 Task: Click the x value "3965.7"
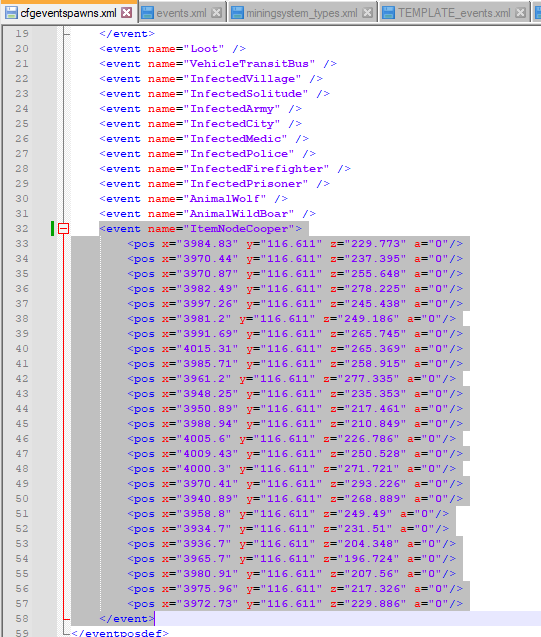[x=204, y=559]
